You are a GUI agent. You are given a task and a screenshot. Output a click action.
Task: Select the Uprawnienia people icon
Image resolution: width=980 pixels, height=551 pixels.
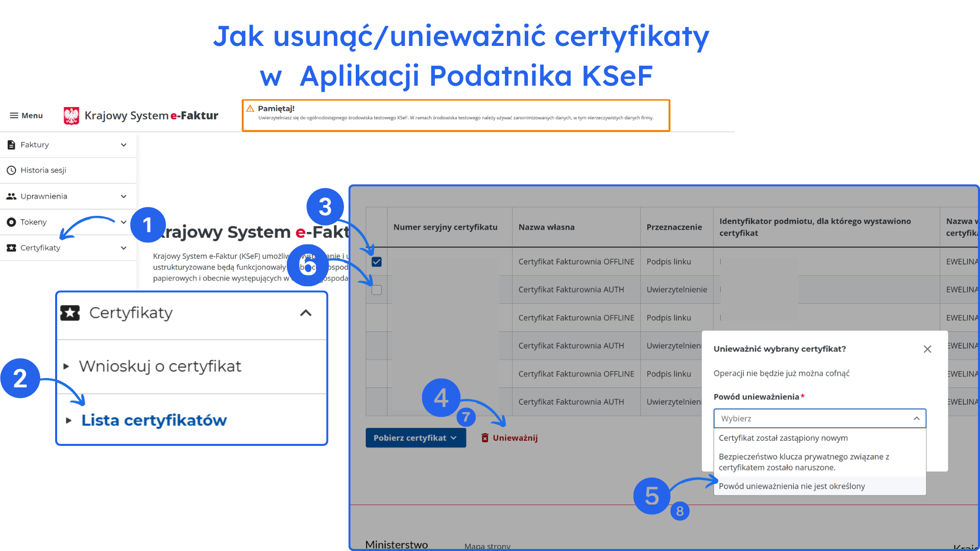(11, 196)
